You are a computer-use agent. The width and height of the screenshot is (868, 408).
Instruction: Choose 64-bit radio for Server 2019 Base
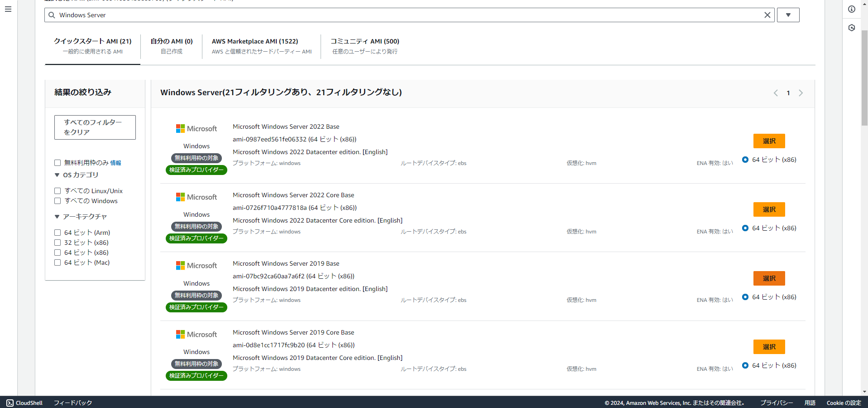point(745,297)
